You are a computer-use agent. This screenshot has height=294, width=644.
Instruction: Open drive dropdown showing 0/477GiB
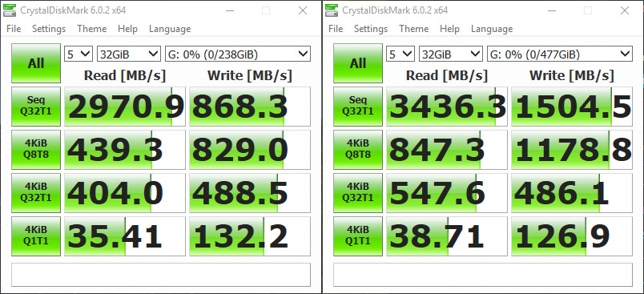pos(560,54)
